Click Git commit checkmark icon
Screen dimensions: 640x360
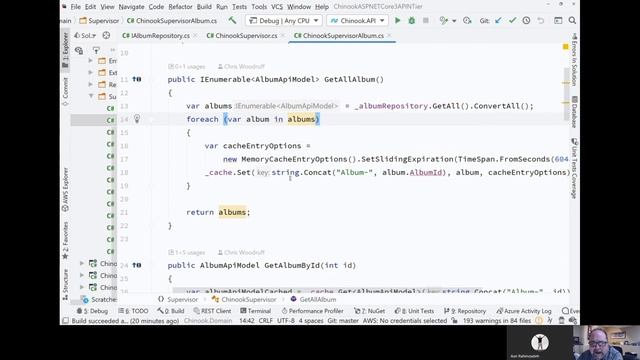512,20
